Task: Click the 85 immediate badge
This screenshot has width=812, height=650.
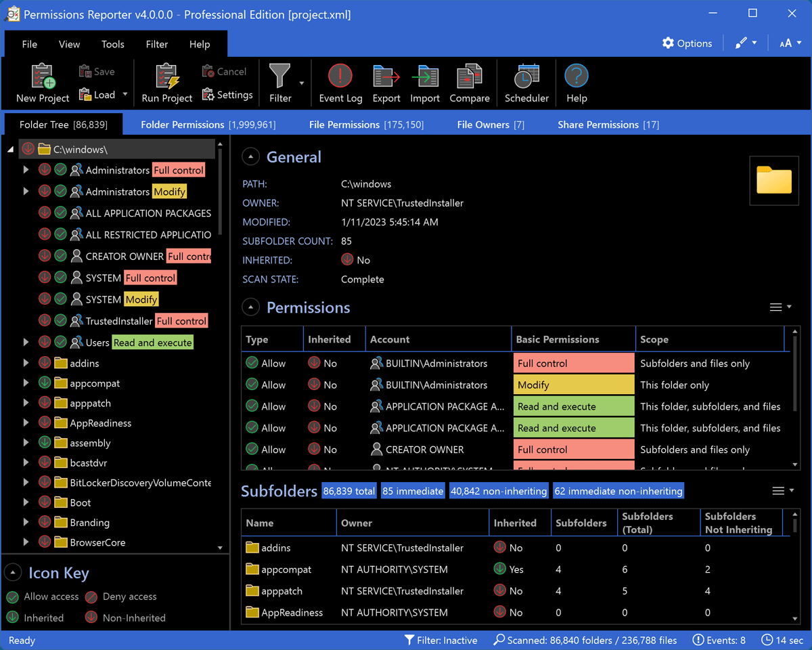Action: coord(413,491)
